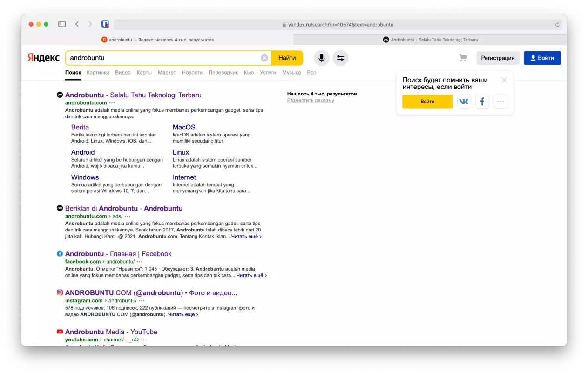Open the Музыка search section
588x374 pixels.
coord(292,72)
